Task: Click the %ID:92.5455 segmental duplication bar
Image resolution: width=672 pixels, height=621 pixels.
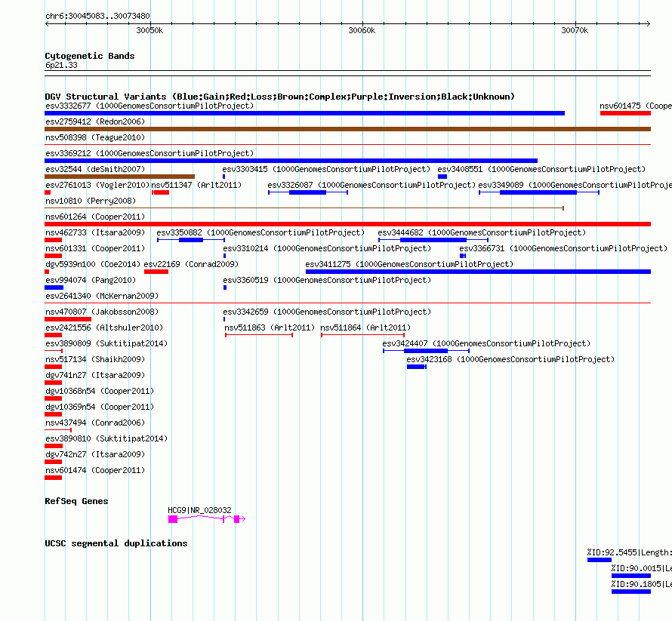Action: tap(600, 560)
